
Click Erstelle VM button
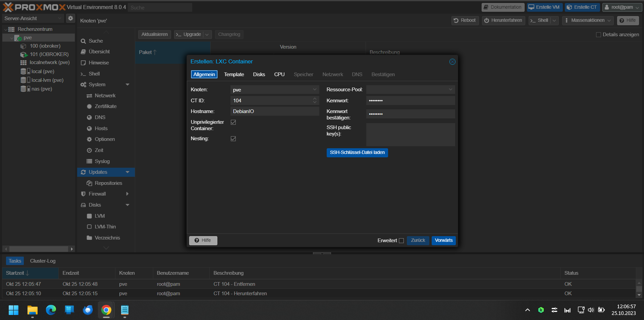544,7
